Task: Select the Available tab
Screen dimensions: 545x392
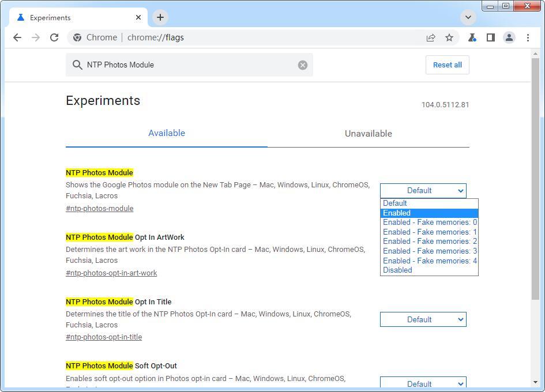Action: tap(167, 133)
